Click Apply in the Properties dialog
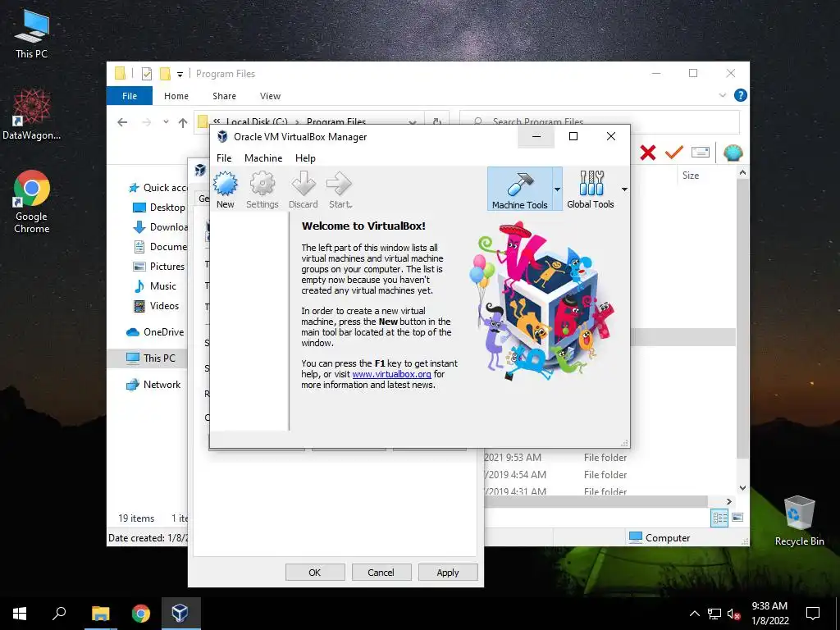The width and height of the screenshot is (840, 630). tap(448, 572)
